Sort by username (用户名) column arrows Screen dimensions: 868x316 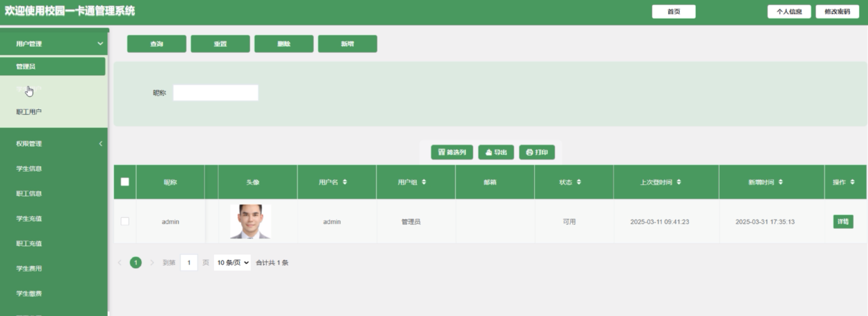click(x=345, y=182)
